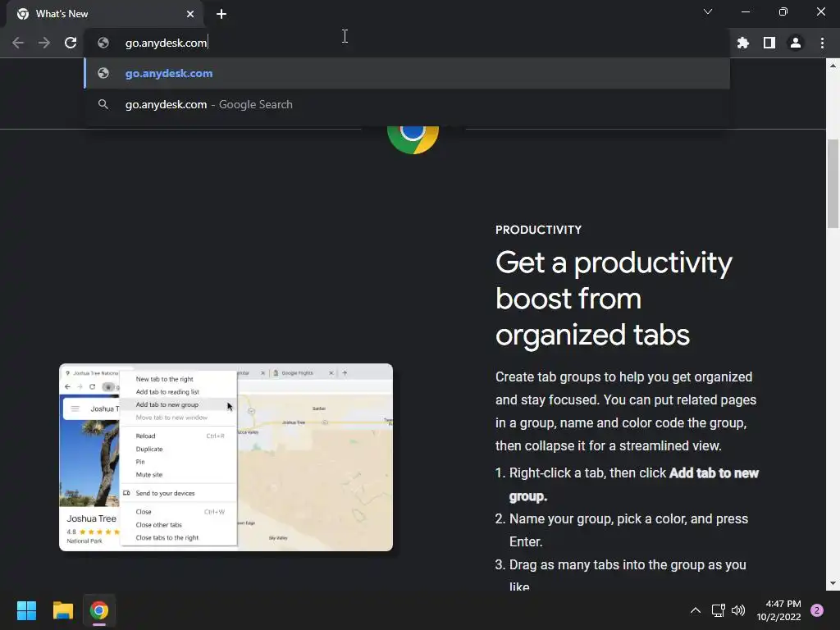The height and width of the screenshot is (630, 840).
Task: Open Chrome's three-dot menu
Action: click(822, 43)
